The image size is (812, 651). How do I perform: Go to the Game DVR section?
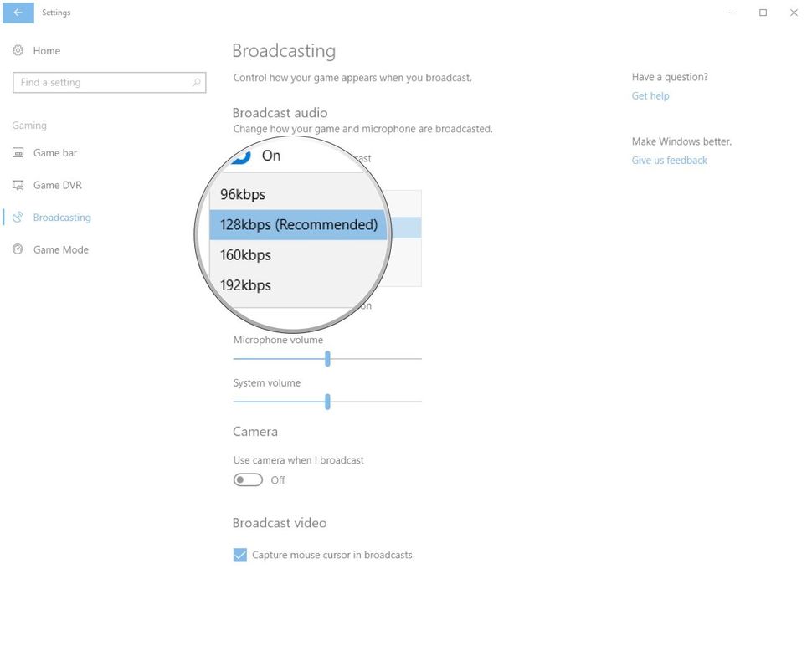58,185
